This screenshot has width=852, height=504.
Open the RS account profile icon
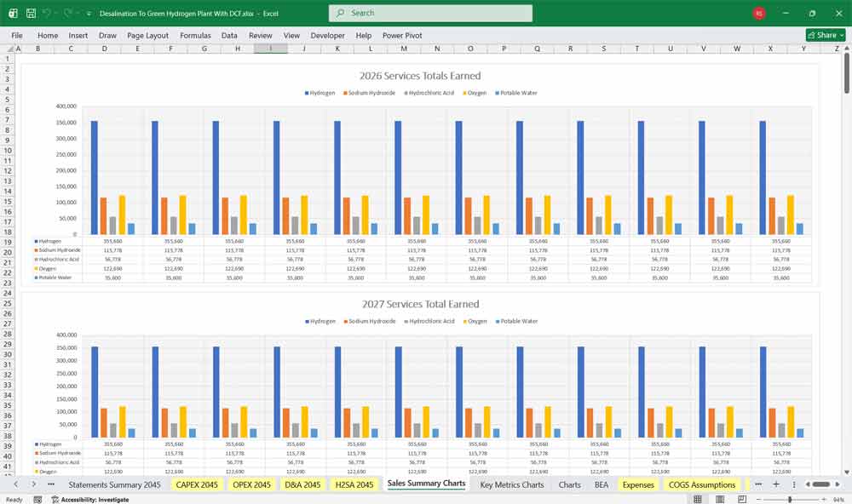757,14
